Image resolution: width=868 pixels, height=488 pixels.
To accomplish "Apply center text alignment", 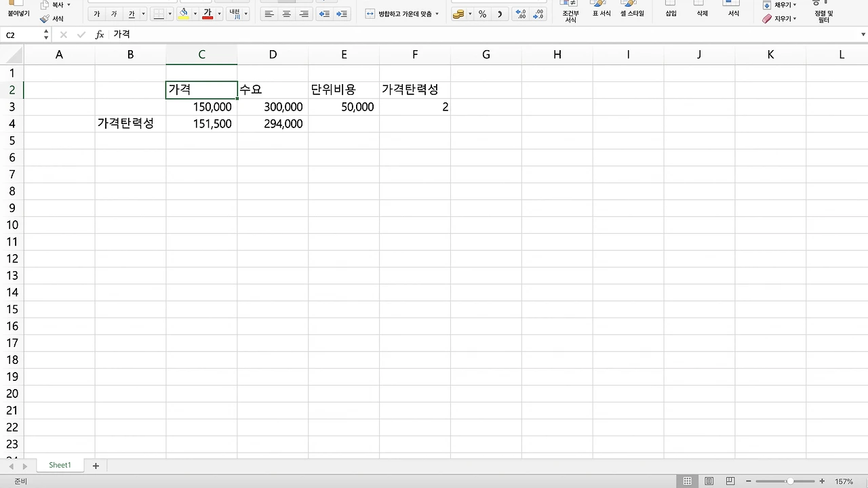I will pyautogui.click(x=286, y=14).
